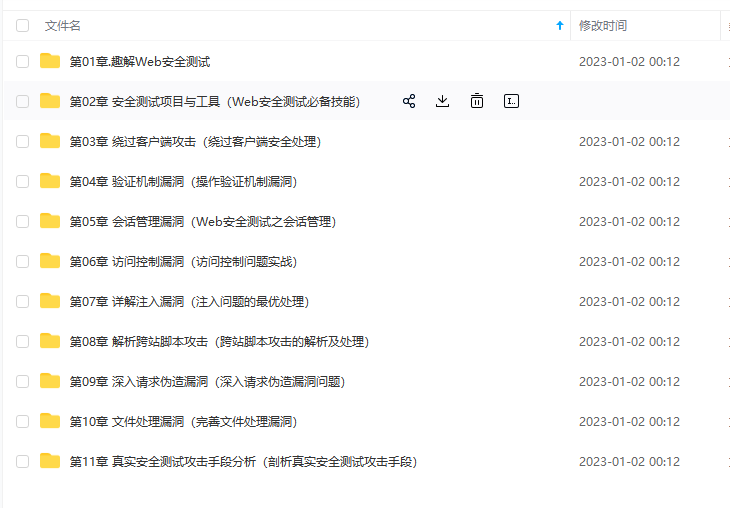Open 第09章 深入请求伪造漏洞 folder
Viewport: 730px width, 508px height.
(207, 382)
